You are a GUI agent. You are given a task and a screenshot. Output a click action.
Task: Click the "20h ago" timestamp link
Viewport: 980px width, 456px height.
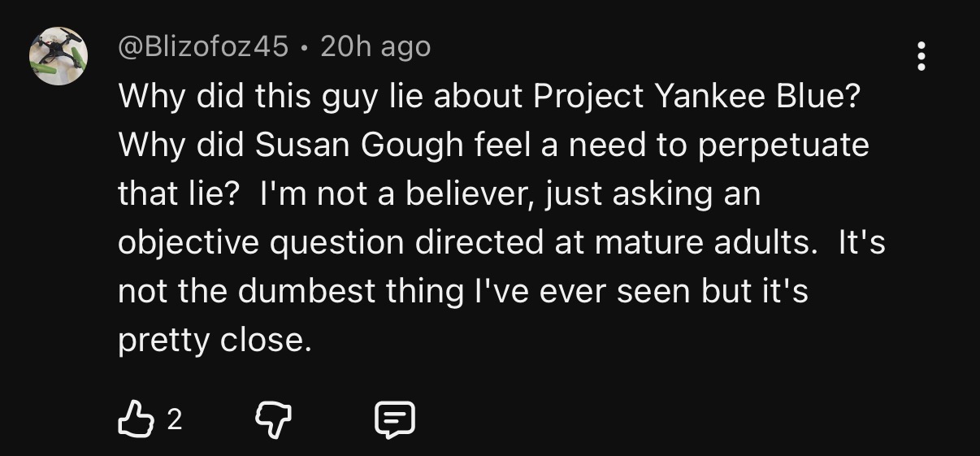pos(375,47)
